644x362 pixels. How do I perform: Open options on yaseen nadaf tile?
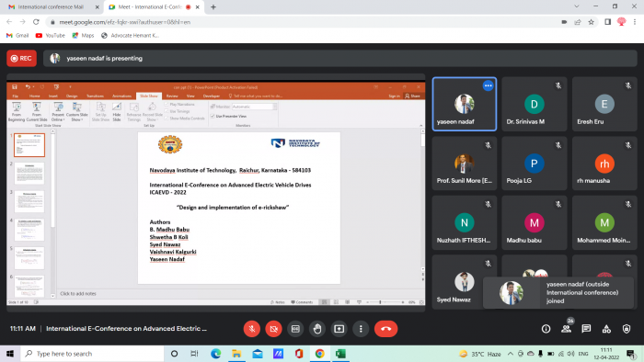pyautogui.click(x=488, y=85)
